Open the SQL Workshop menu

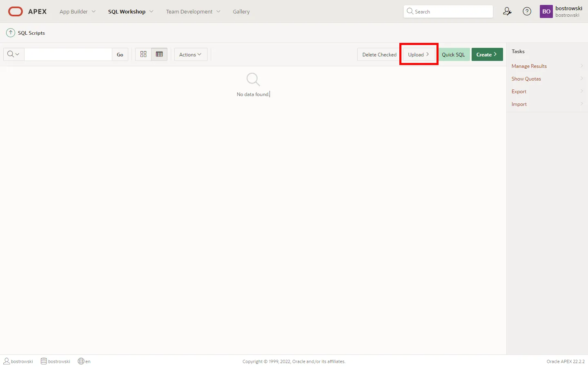(127, 11)
